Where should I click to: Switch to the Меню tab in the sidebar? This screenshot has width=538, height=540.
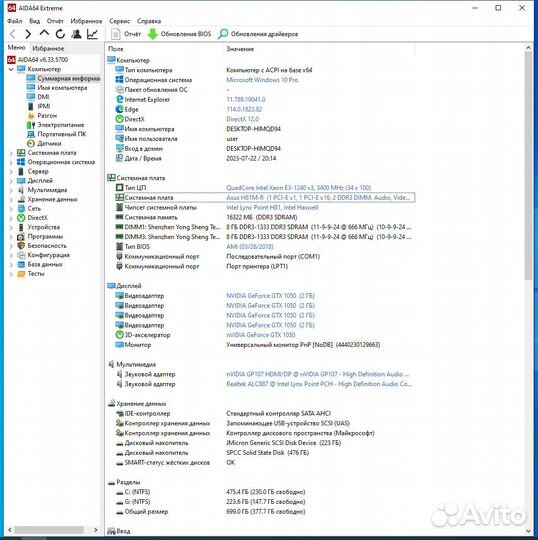click(16, 48)
